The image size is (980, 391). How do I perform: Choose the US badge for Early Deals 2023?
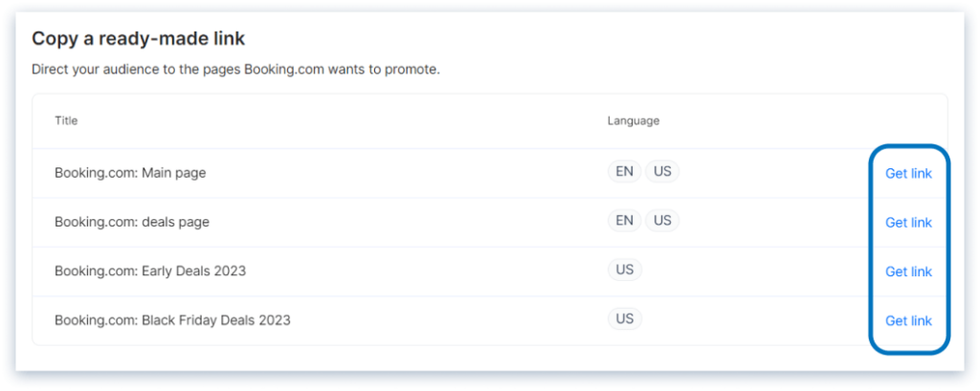(x=624, y=270)
